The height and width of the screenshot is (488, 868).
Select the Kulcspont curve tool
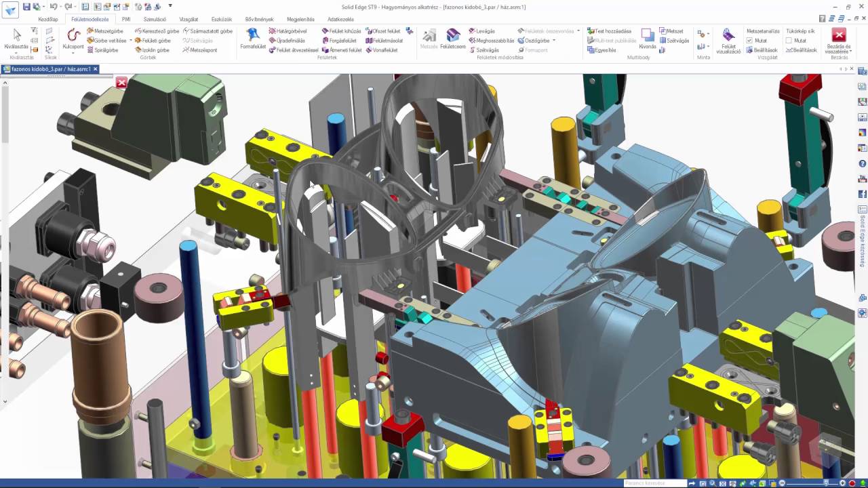pos(73,40)
